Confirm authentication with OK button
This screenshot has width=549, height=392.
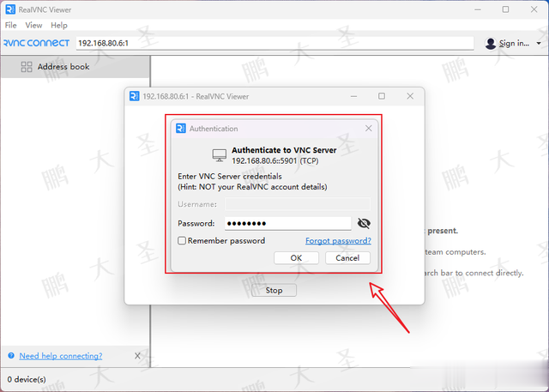pyautogui.click(x=296, y=258)
